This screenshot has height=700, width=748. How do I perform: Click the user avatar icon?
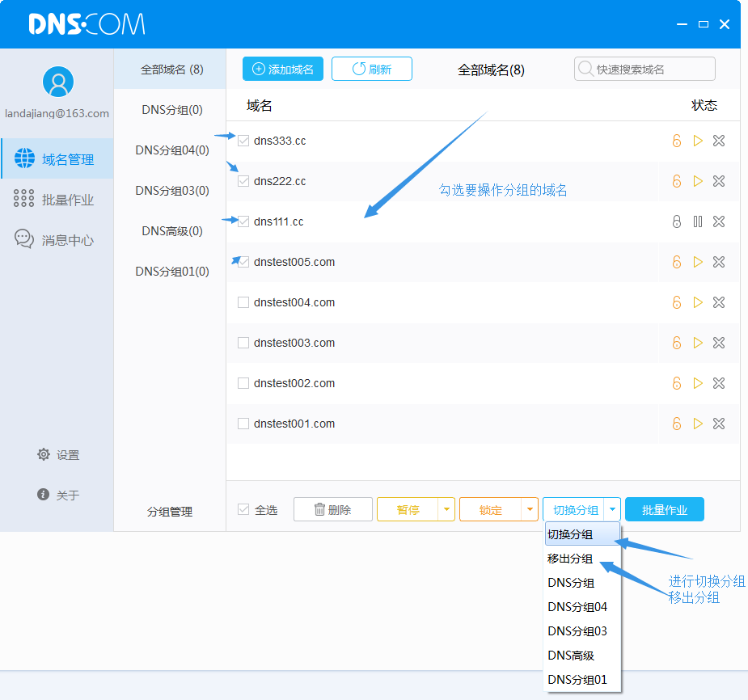(57, 82)
